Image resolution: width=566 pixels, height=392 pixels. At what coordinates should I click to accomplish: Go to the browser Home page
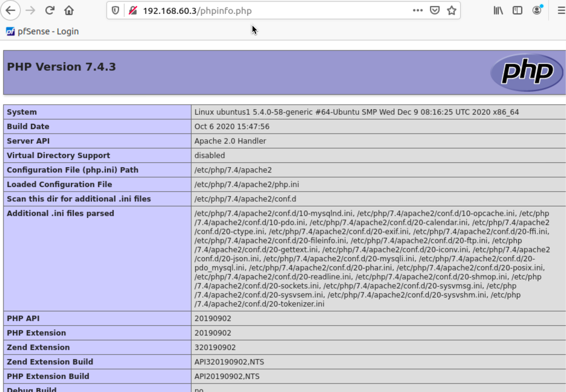pyautogui.click(x=69, y=11)
